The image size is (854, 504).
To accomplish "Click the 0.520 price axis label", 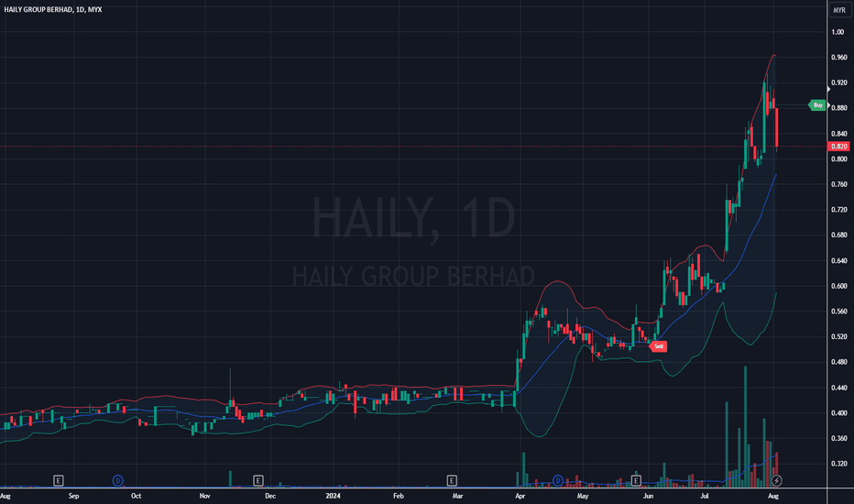I will [838, 336].
